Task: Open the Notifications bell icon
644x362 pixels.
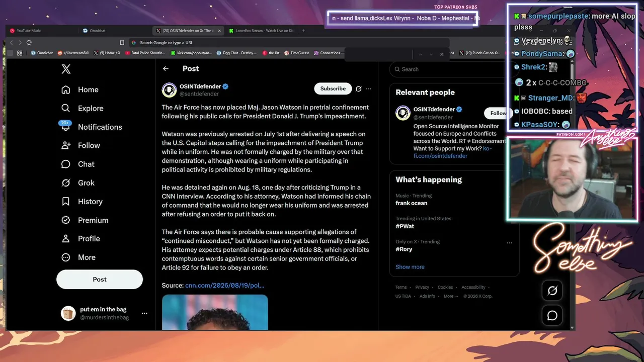Action: point(66,127)
